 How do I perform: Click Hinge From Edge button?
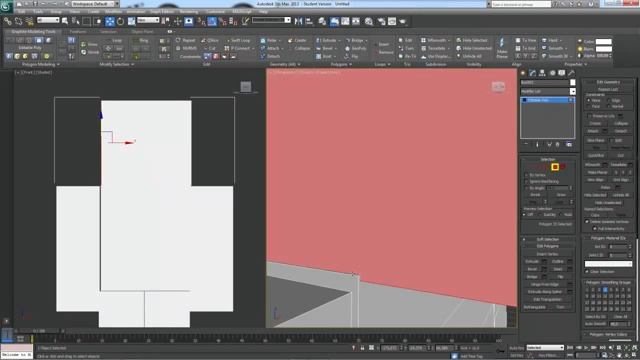click(x=544, y=284)
